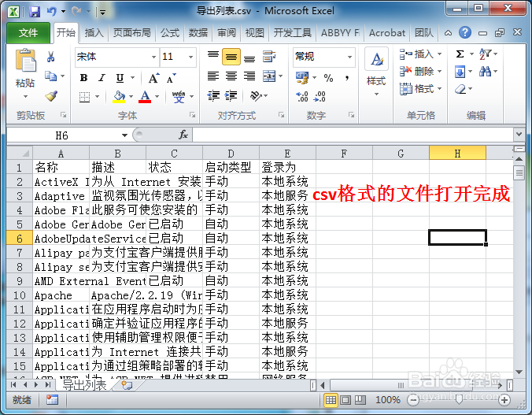Switch to Page Break Preview in status bar
The width and height of the screenshot is (532, 415).
(360, 400)
